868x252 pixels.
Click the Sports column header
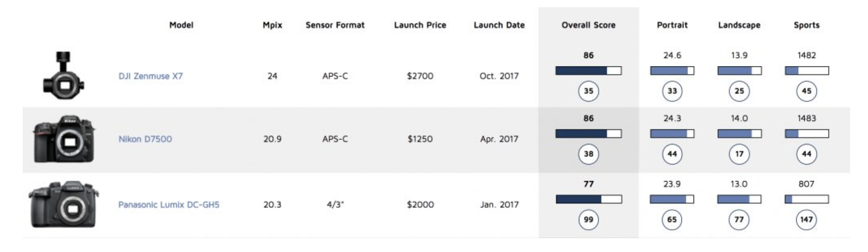point(806,25)
